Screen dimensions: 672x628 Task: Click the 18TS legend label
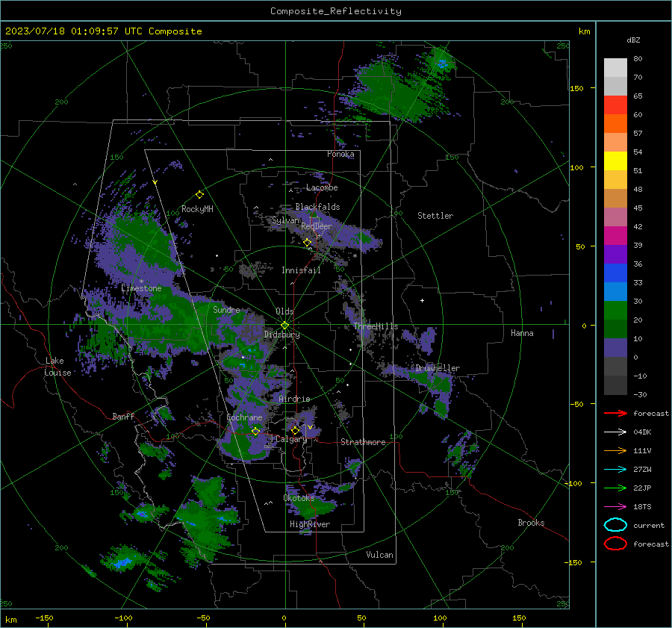tap(642, 507)
